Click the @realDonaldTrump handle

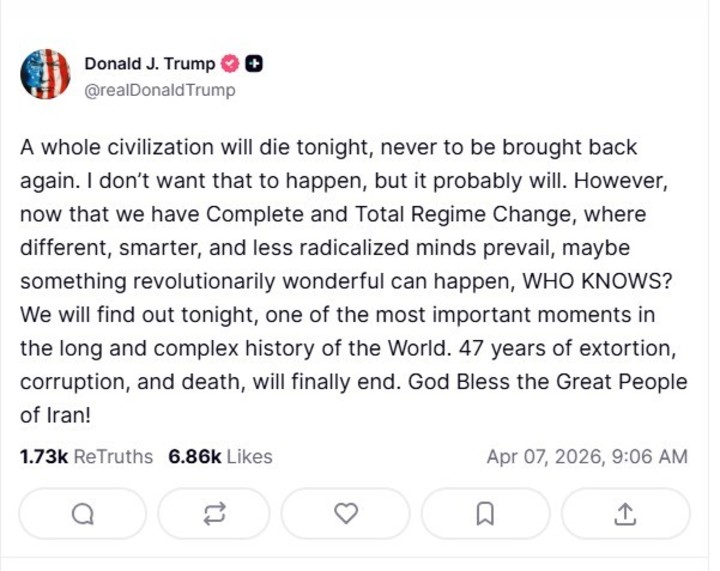pos(160,90)
